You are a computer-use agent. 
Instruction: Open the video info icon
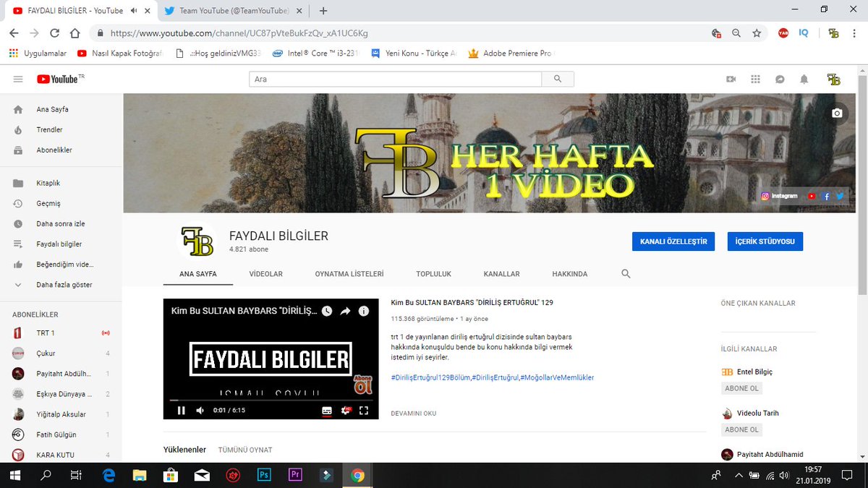click(364, 311)
